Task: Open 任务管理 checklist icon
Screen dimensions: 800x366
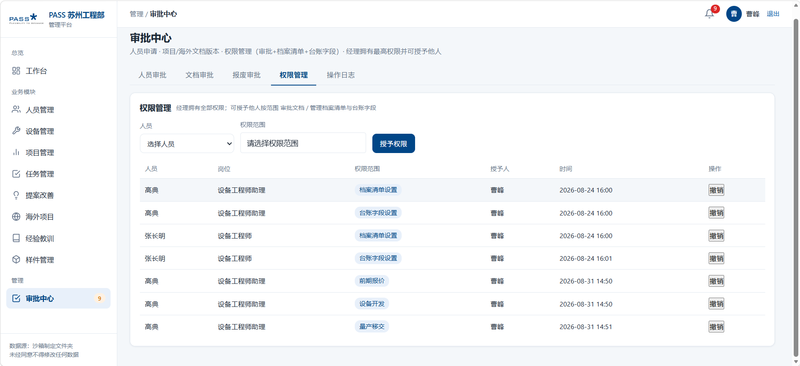Action: coord(16,174)
